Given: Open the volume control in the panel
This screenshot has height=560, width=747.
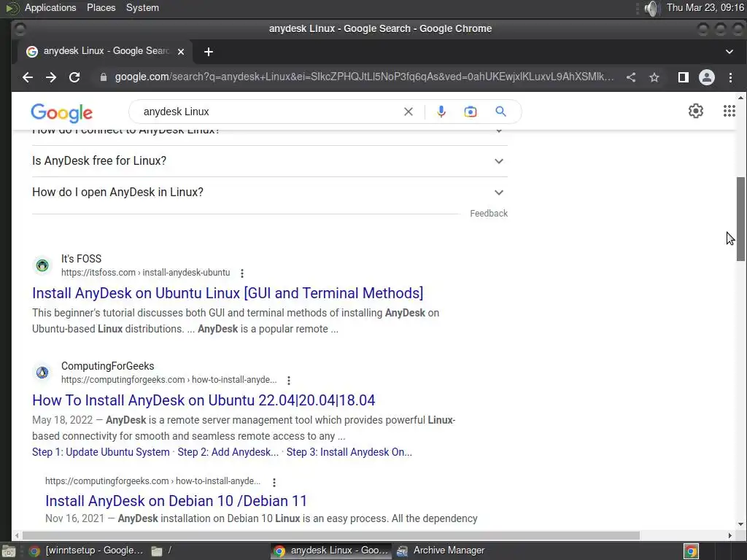Looking at the screenshot, I should point(651,8).
